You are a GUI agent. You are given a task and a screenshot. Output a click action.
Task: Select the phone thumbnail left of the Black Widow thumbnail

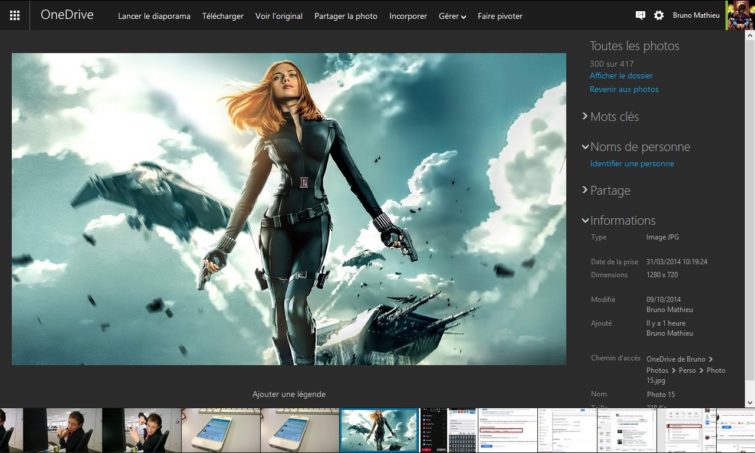pyautogui.click(x=299, y=430)
